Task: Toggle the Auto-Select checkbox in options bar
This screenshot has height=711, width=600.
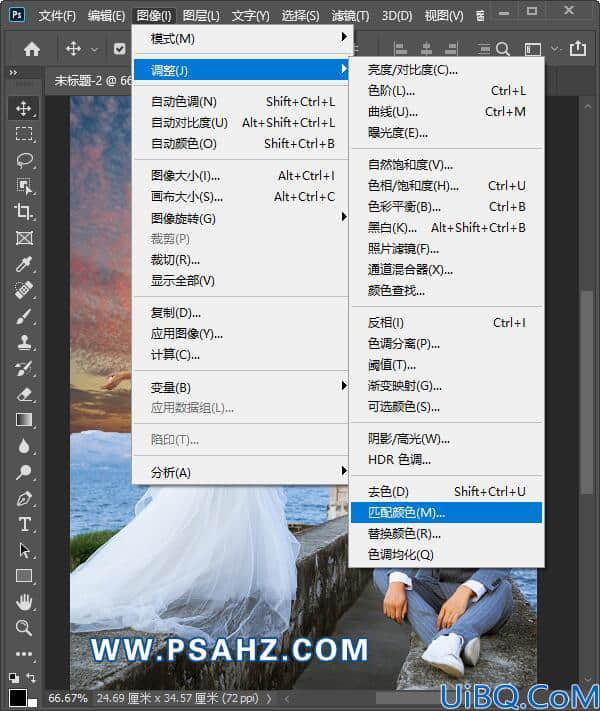Action: 120,49
